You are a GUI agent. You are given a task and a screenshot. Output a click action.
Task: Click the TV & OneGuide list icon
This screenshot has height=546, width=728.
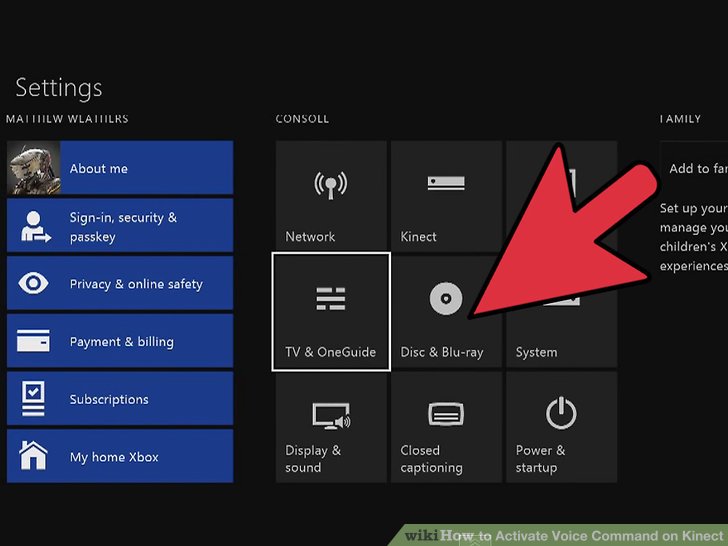pos(331,299)
